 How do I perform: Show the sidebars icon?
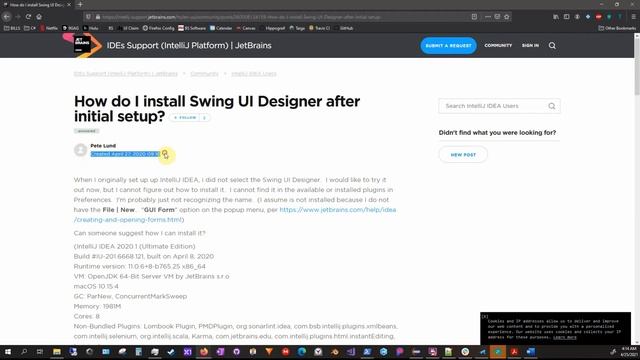click(567, 17)
